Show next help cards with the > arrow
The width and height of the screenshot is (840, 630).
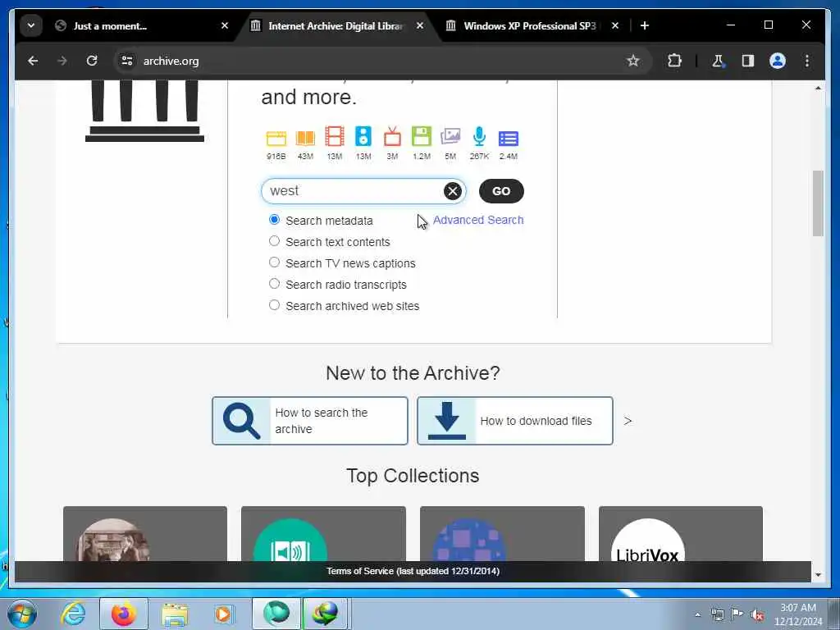[x=628, y=421]
